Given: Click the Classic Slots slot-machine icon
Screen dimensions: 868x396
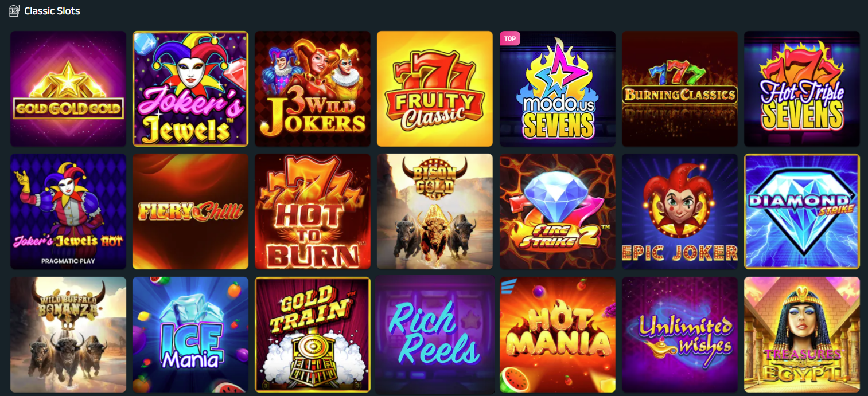Looking at the screenshot, I should (x=14, y=11).
